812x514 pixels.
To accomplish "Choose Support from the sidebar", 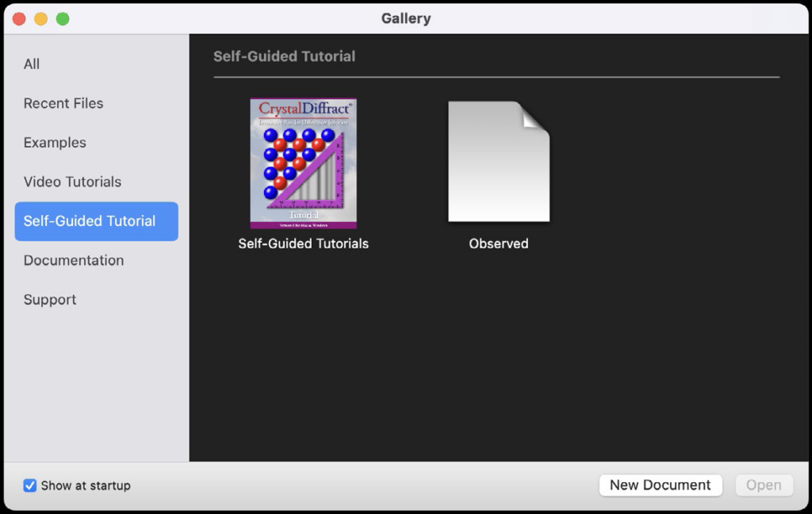I will (50, 300).
